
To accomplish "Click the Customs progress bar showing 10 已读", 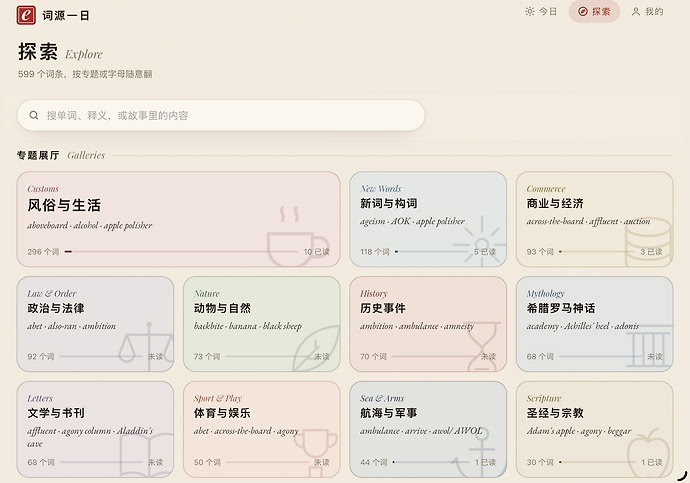I will [x=181, y=252].
